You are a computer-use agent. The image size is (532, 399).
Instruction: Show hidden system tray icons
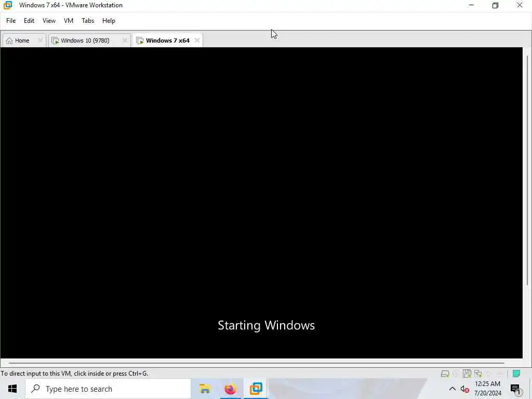click(x=453, y=389)
